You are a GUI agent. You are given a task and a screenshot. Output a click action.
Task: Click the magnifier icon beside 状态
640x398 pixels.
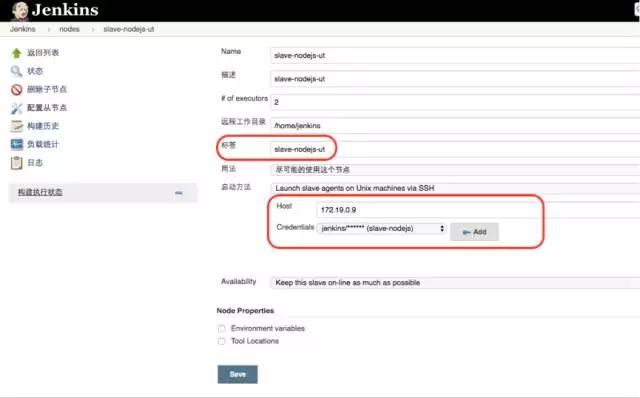click(x=16, y=71)
